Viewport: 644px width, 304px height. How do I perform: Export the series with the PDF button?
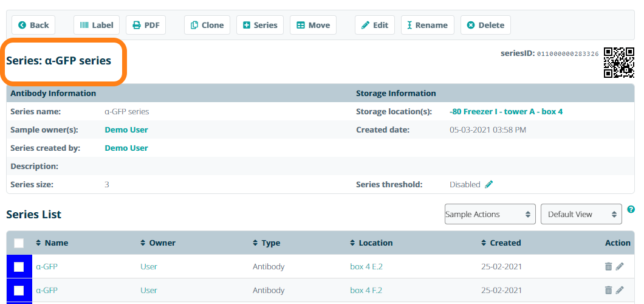[146, 25]
